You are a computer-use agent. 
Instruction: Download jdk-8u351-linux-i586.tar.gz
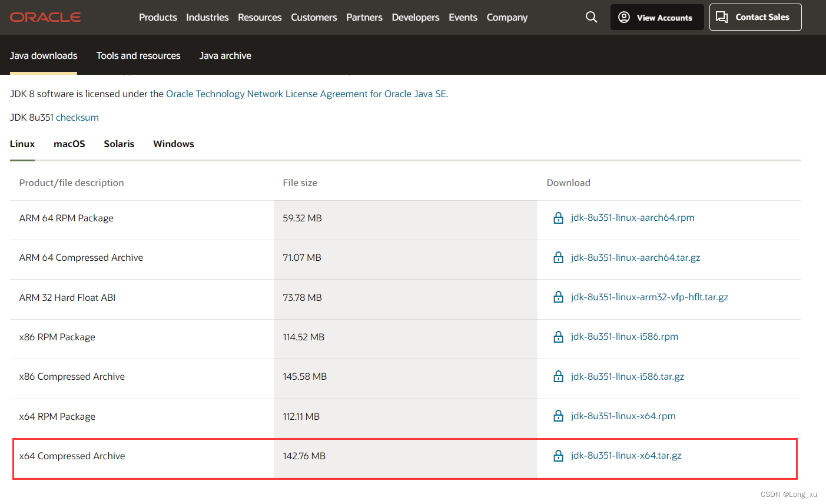[628, 376]
